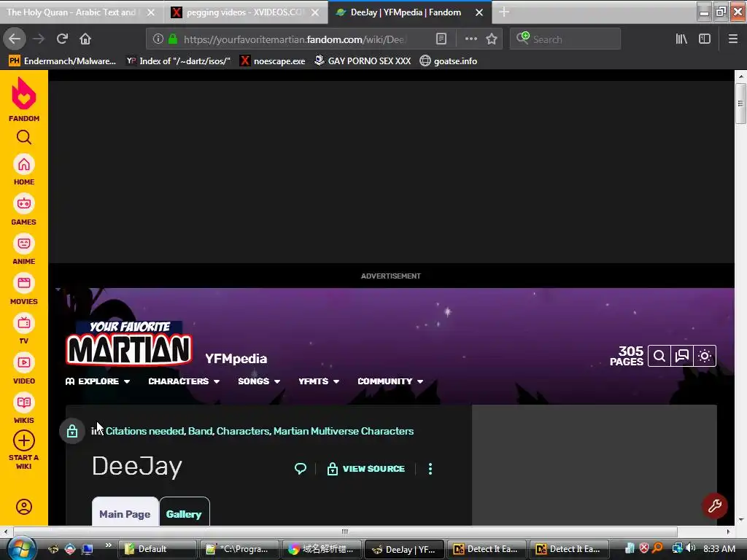Expand the YFMTS navigation dropdown
This screenshot has height=560, width=747.
coord(319,381)
